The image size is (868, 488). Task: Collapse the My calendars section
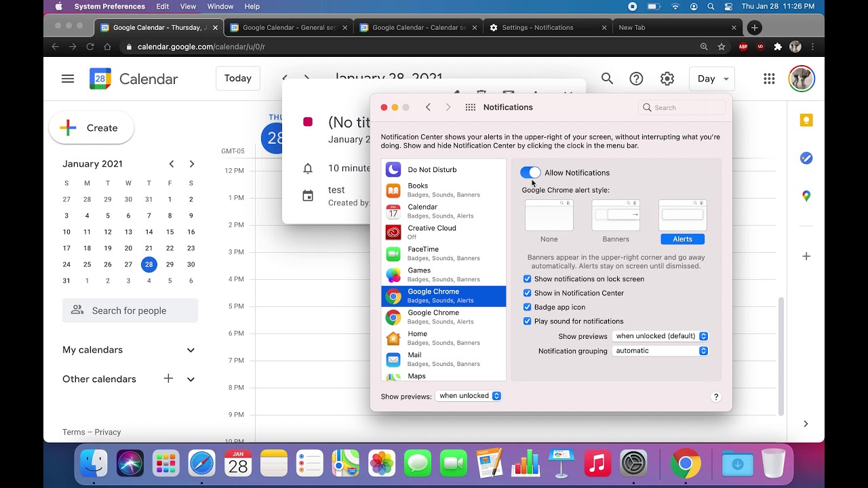click(191, 350)
